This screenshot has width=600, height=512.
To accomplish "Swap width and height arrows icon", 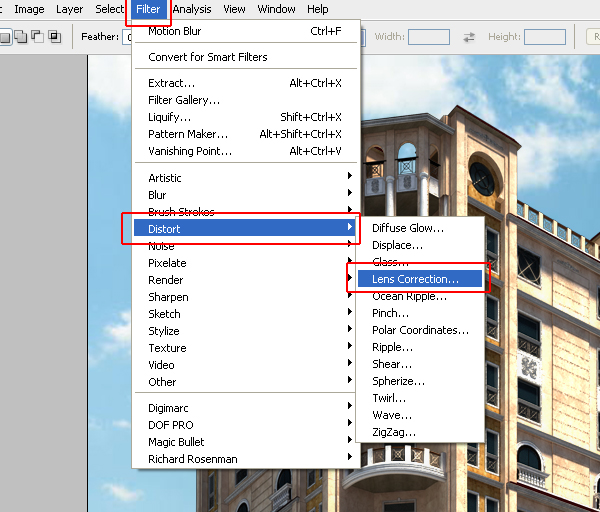I will [x=469, y=37].
